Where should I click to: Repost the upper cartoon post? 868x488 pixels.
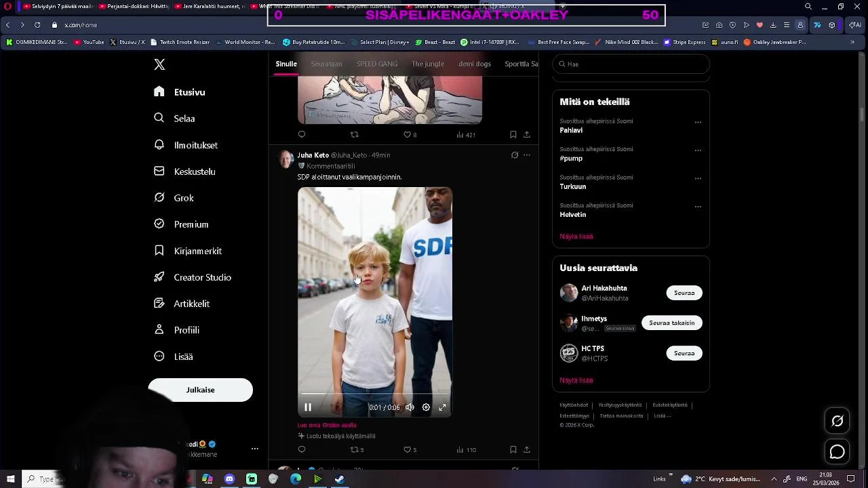pyautogui.click(x=354, y=135)
